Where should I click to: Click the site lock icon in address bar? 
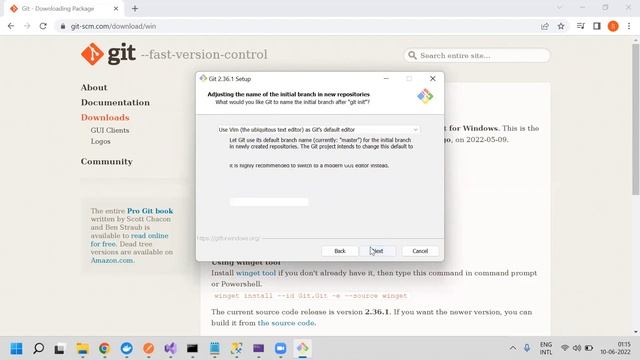(x=62, y=26)
